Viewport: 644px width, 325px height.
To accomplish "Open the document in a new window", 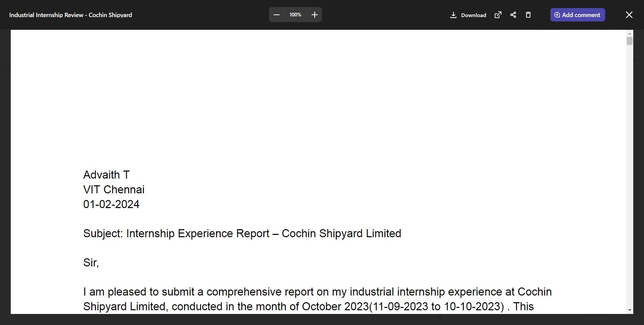I will click(x=498, y=15).
